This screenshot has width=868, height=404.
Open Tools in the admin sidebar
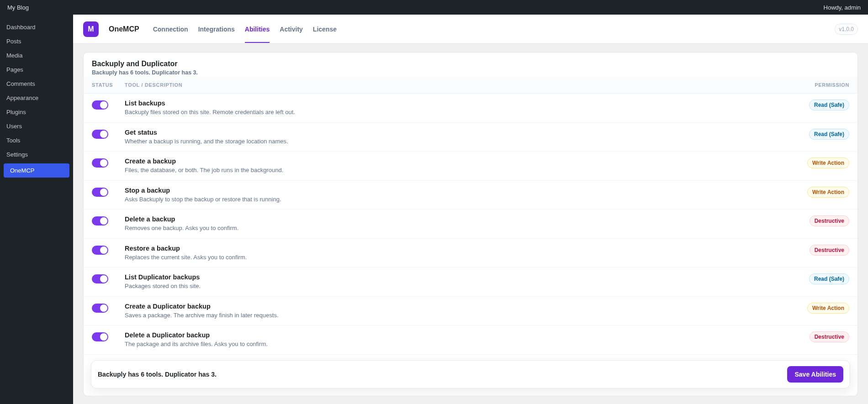pos(37,141)
